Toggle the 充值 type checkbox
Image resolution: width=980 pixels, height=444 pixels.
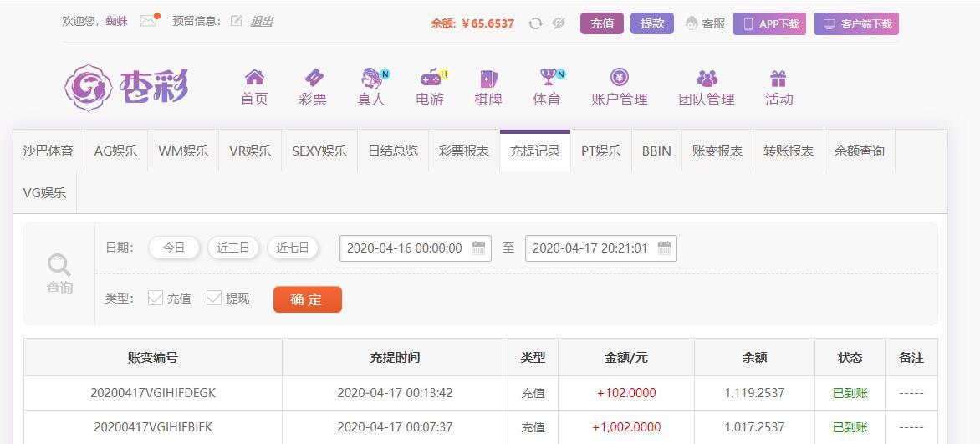pyautogui.click(x=155, y=298)
